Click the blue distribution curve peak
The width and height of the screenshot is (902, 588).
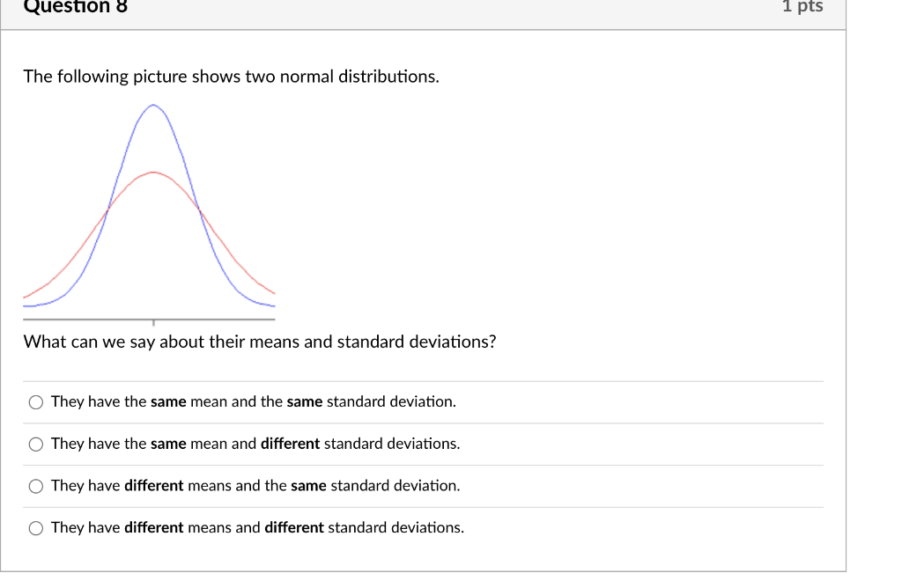point(152,107)
